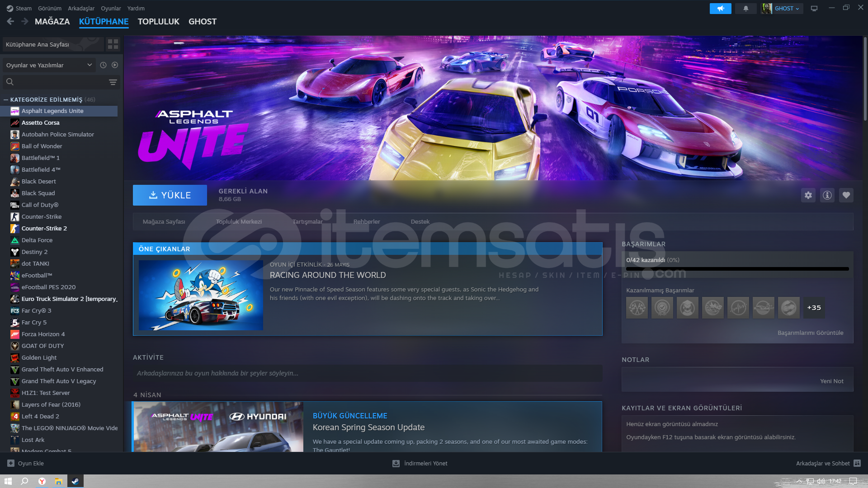The height and width of the screenshot is (488, 868).
Task: Click the YÜKLE install button
Action: pyautogui.click(x=170, y=195)
